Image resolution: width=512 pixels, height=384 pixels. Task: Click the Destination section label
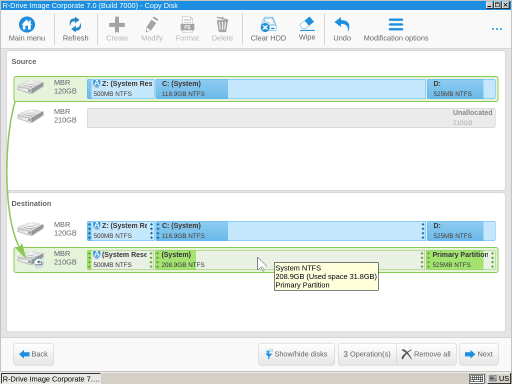point(31,203)
